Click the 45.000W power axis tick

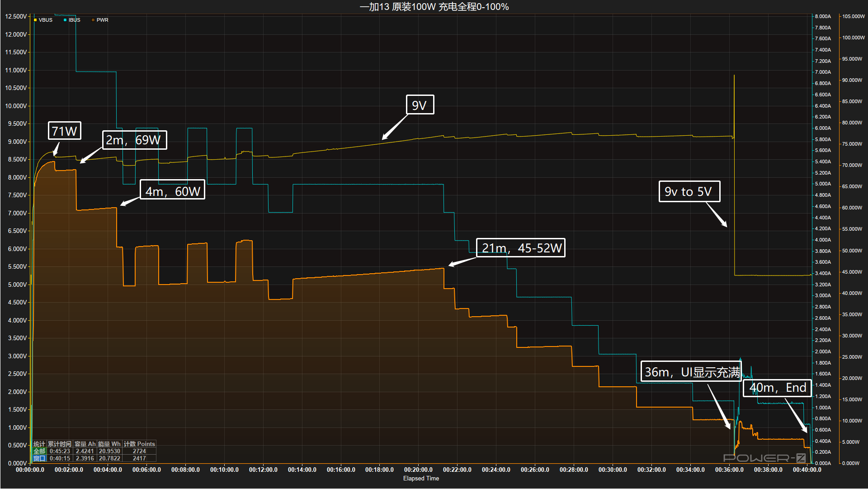(852, 272)
